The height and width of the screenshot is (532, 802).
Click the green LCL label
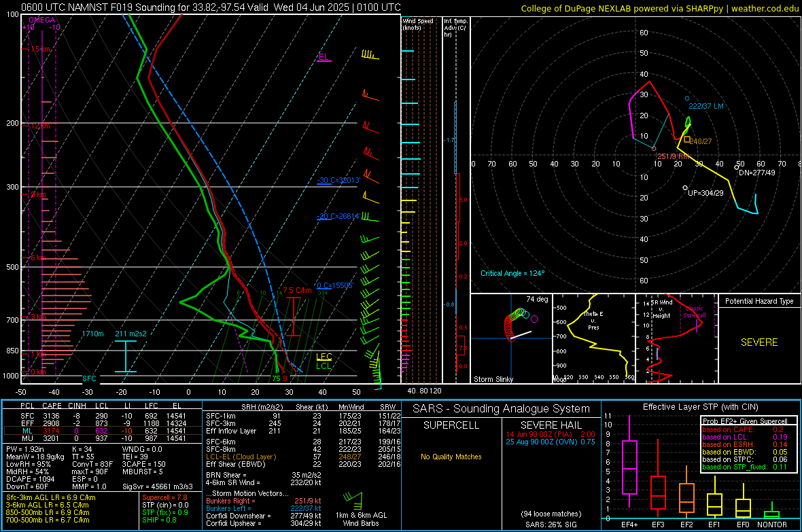tap(324, 366)
